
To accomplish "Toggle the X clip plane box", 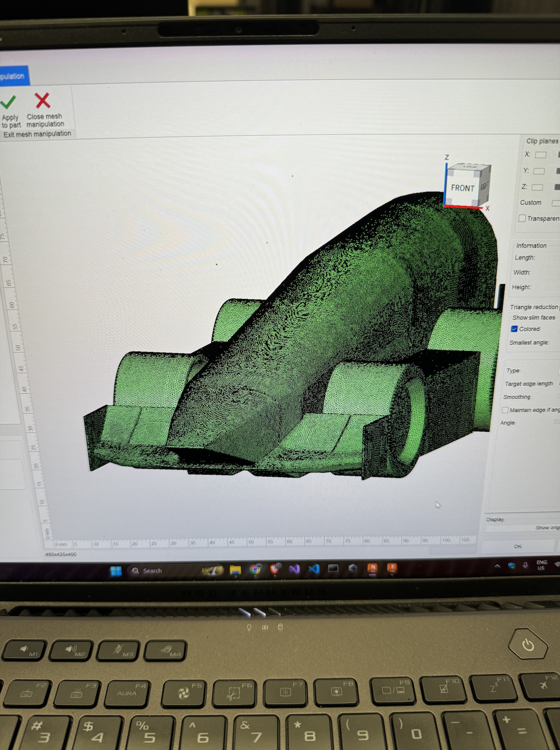I will [x=541, y=155].
